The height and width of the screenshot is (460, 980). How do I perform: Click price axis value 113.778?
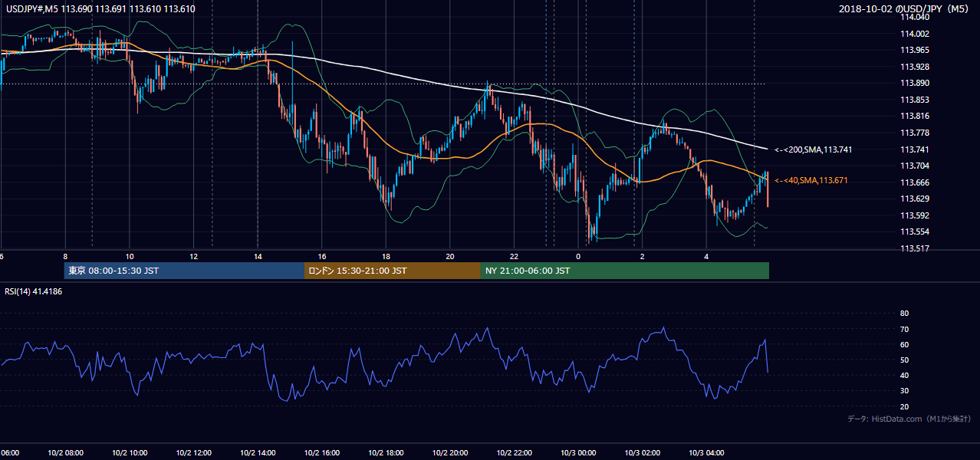click(914, 133)
